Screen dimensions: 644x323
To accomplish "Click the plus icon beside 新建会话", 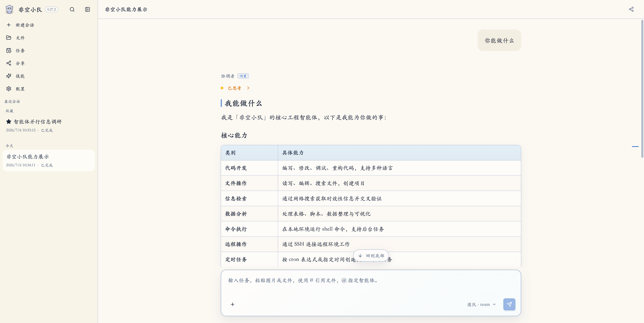I will pos(9,25).
